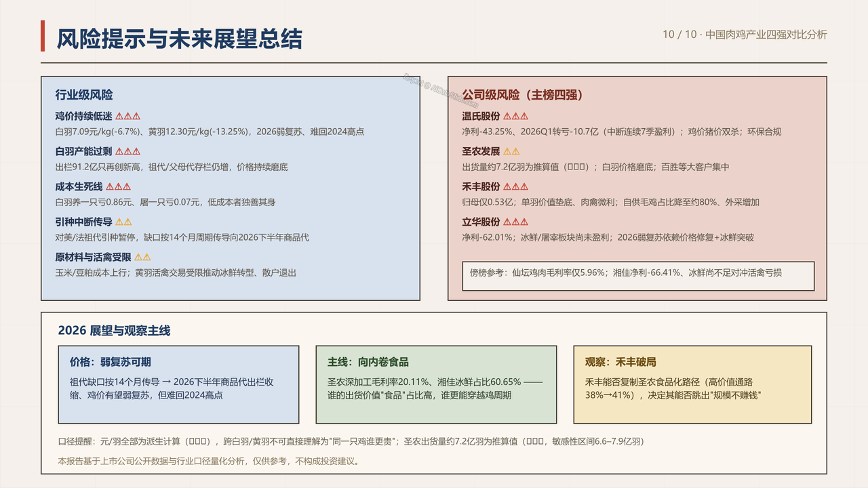Select the 行业级风险 section heading
The image size is (868, 488).
pos(84,95)
